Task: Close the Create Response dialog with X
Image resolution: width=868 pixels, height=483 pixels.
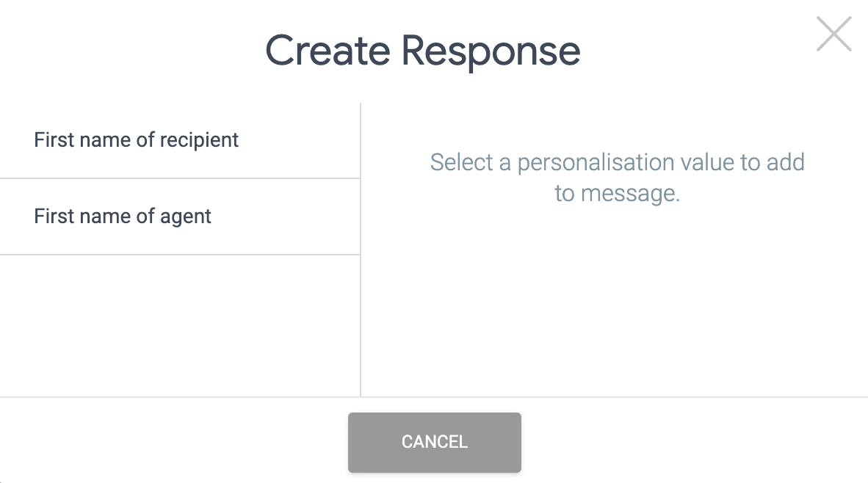Action: coord(833,34)
